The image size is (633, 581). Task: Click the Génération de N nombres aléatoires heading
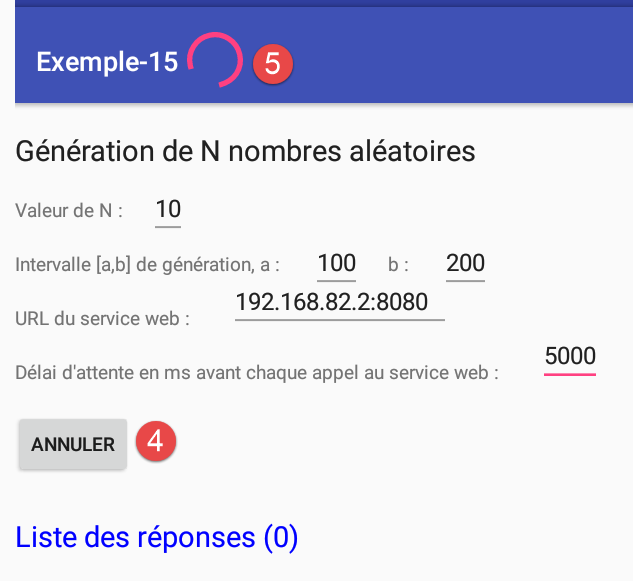pos(245,152)
